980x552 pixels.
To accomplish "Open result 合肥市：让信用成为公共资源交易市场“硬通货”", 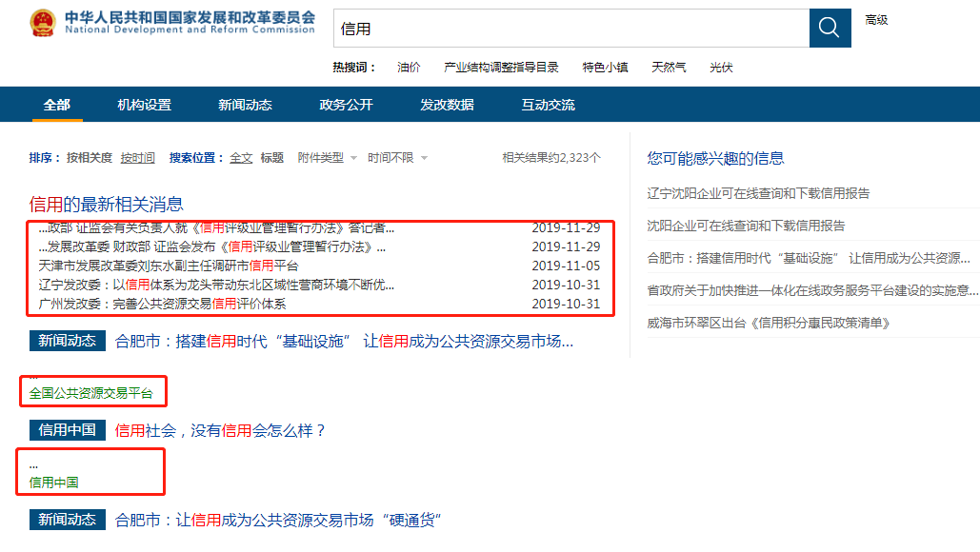I will point(278,521).
